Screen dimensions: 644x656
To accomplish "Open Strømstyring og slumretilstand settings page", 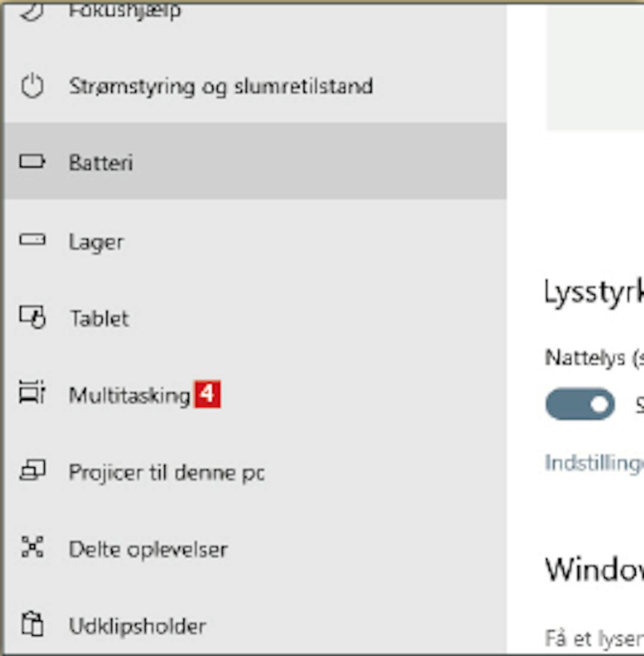I will coord(221,86).
